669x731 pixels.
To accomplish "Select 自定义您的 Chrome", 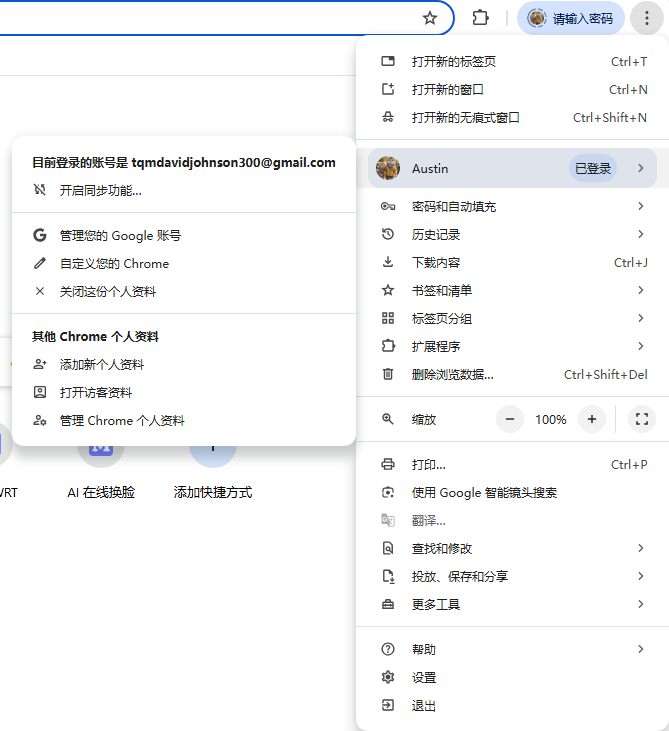I will [184, 263].
